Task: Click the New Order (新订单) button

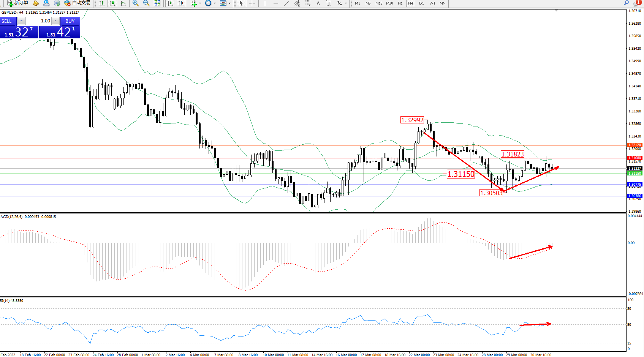Action: tap(17, 3)
